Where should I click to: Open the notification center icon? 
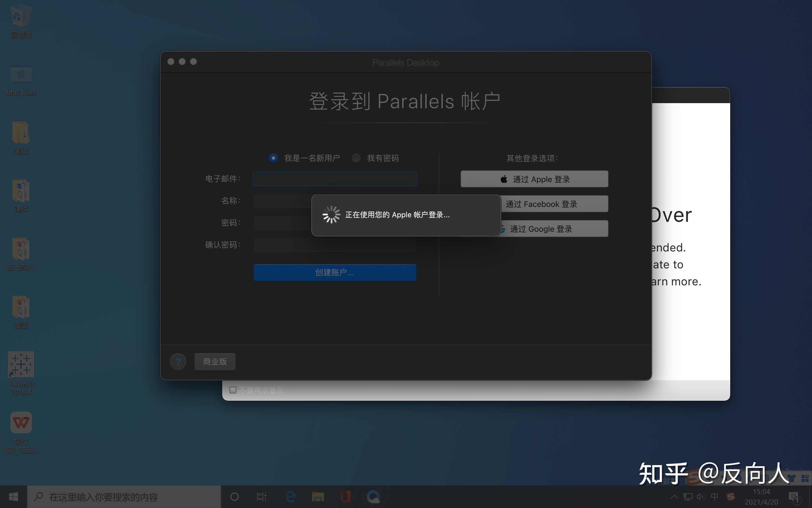click(x=794, y=497)
